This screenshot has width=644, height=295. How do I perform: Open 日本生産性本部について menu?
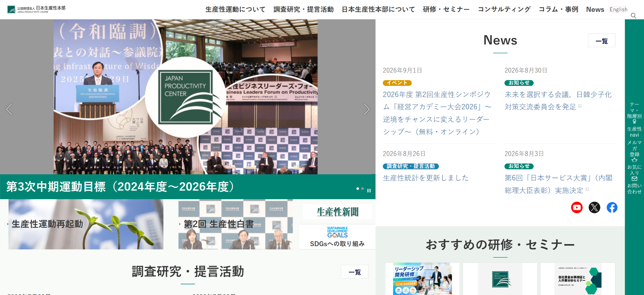(x=378, y=9)
